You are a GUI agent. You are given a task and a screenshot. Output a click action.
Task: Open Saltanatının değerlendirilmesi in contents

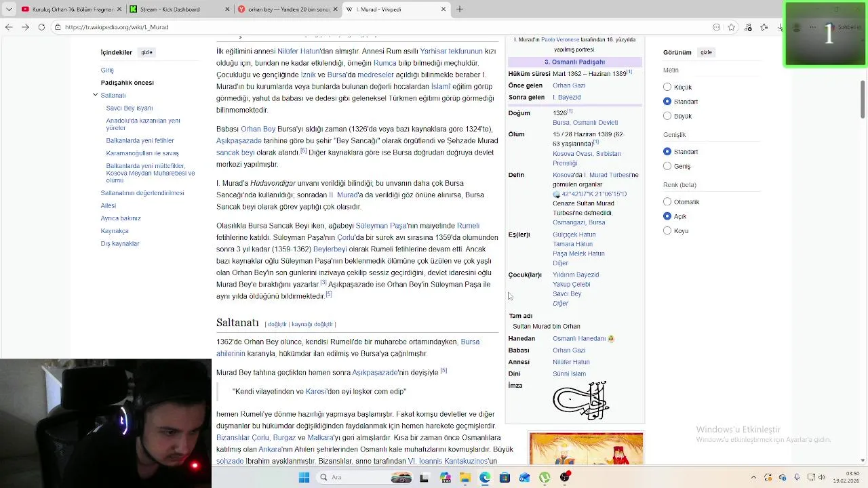[142, 193]
